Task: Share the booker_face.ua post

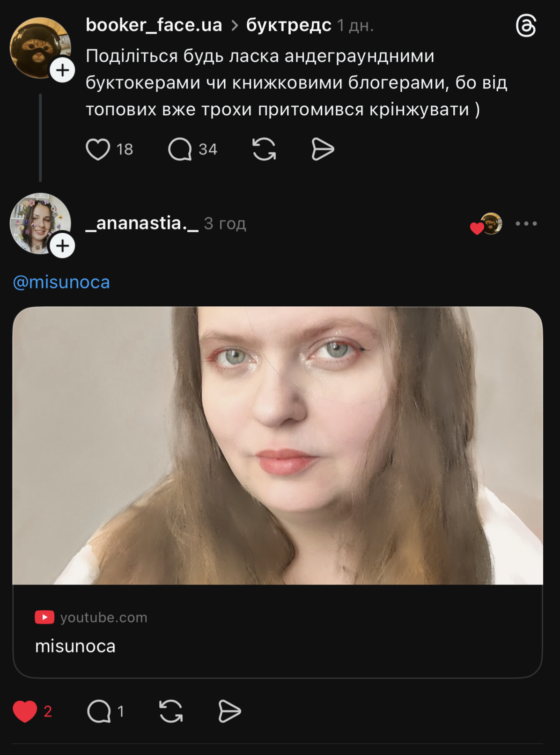Action: (323, 149)
